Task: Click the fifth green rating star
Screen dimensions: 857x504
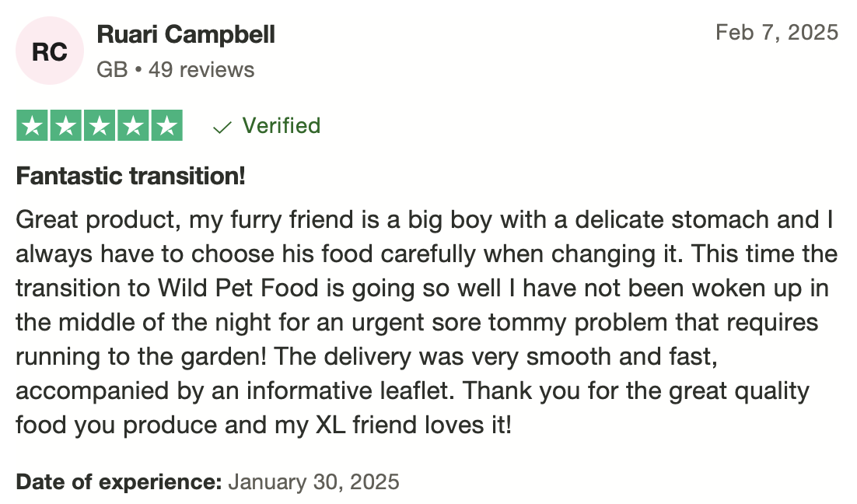Action: (166, 126)
